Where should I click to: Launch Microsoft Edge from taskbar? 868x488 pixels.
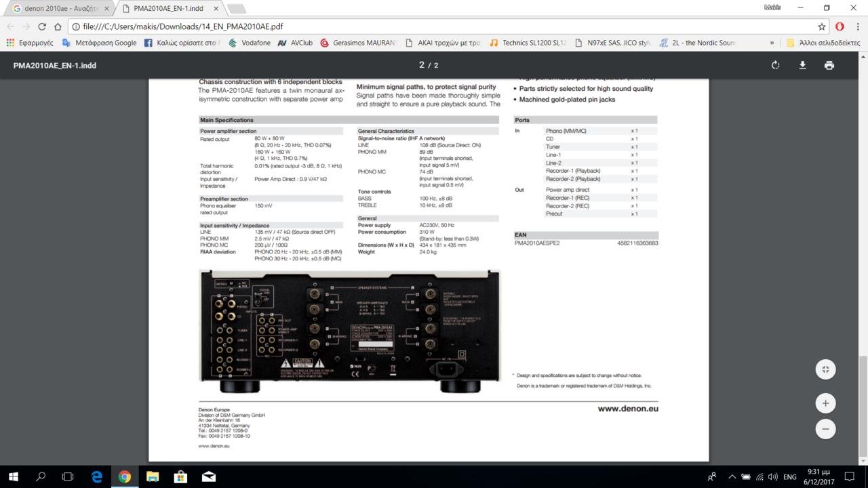[x=96, y=476]
